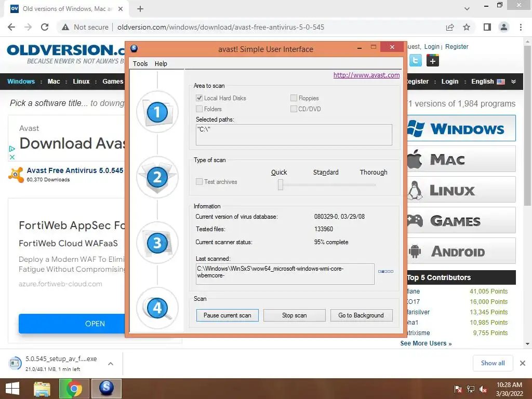Select the Old versions of Windows tab
Screen dimensions: 532x399
point(66,9)
